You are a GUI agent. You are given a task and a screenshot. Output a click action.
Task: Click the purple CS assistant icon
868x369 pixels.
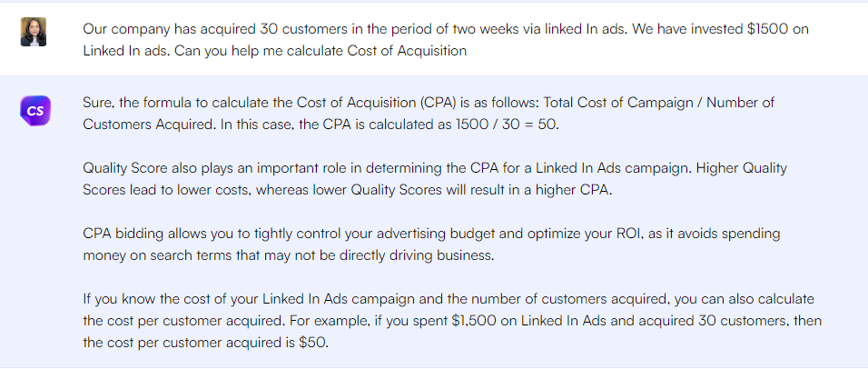[34, 112]
